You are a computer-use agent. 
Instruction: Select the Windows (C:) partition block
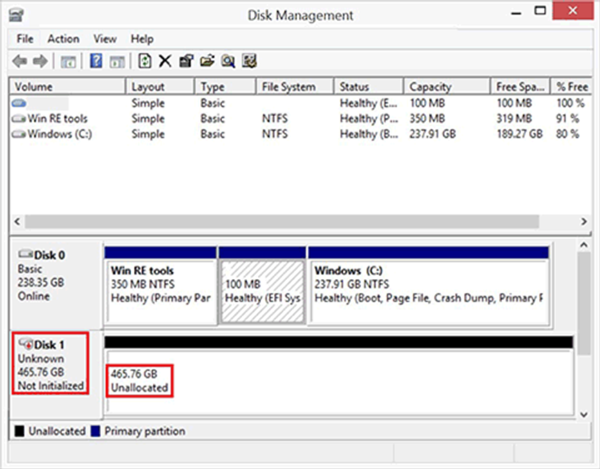pyautogui.click(x=429, y=287)
